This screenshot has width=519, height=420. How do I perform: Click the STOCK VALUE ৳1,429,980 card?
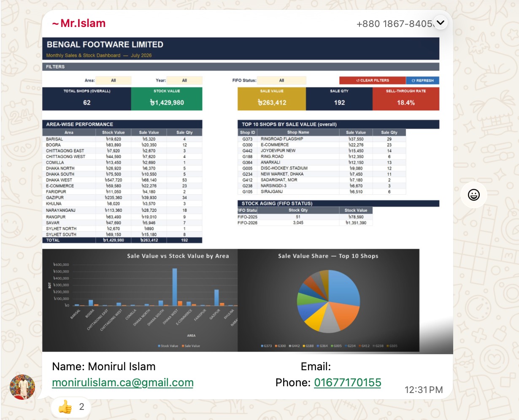(x=167, y=99)
